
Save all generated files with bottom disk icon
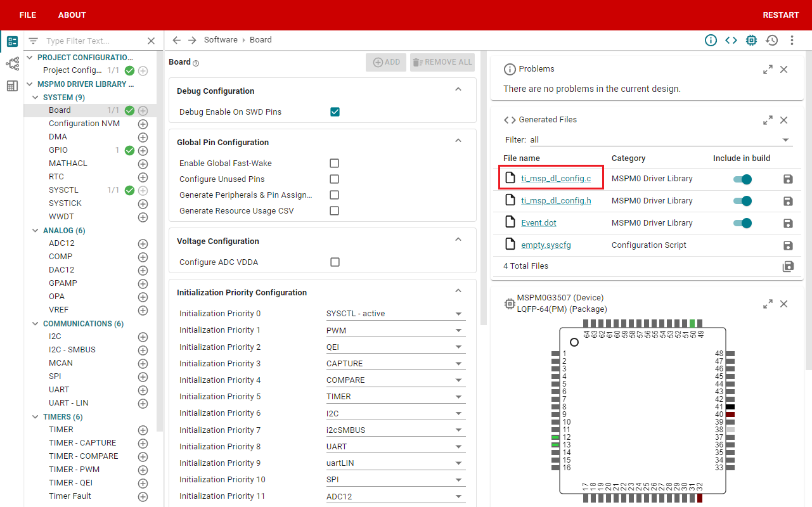788,266
